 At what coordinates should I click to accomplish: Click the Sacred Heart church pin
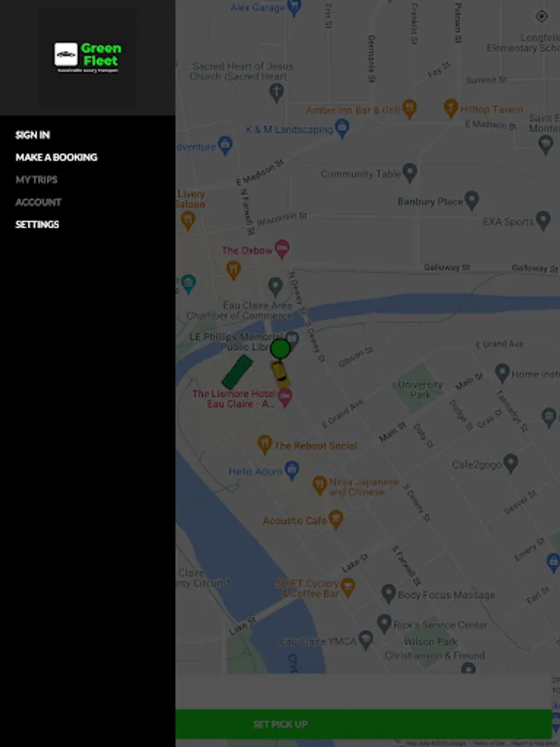[276, 92]
